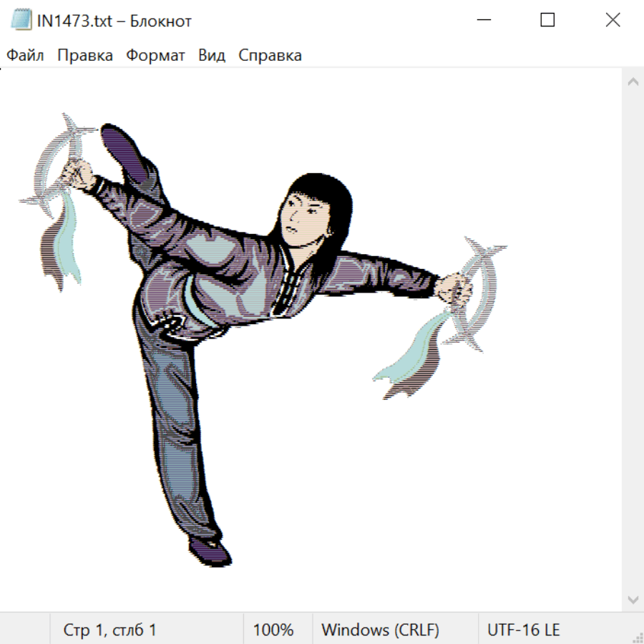Click the UTF-16 LE encoding indicator

tap(523, 630)
